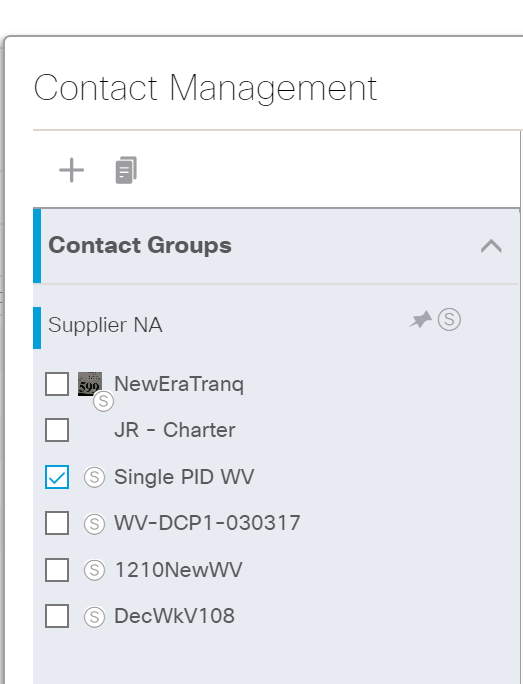Image resolution: width=523 pixels, height=684 pixels.
Task: Click the S icon beside WV-DCP1-030317
Action: pyautogui.click(x=94, y=523)
